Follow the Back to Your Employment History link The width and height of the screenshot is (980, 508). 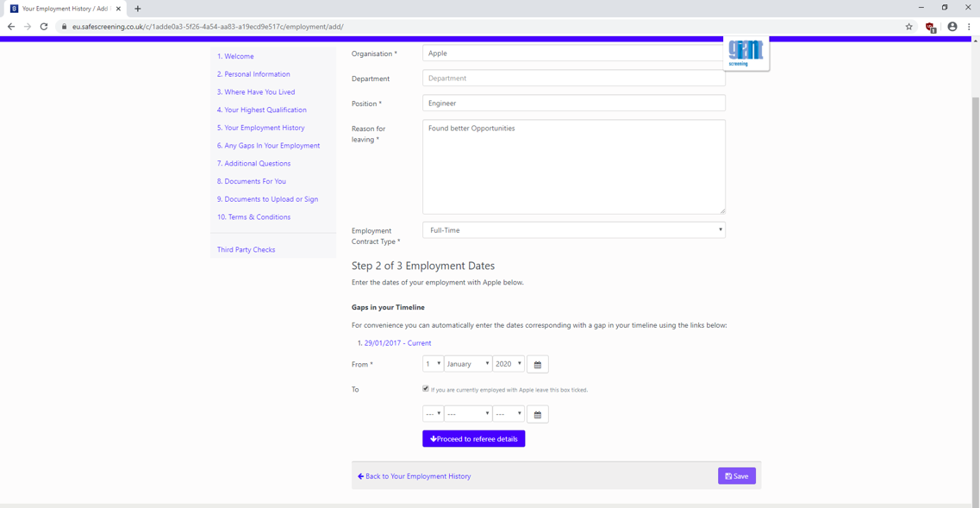coord(415,475)
